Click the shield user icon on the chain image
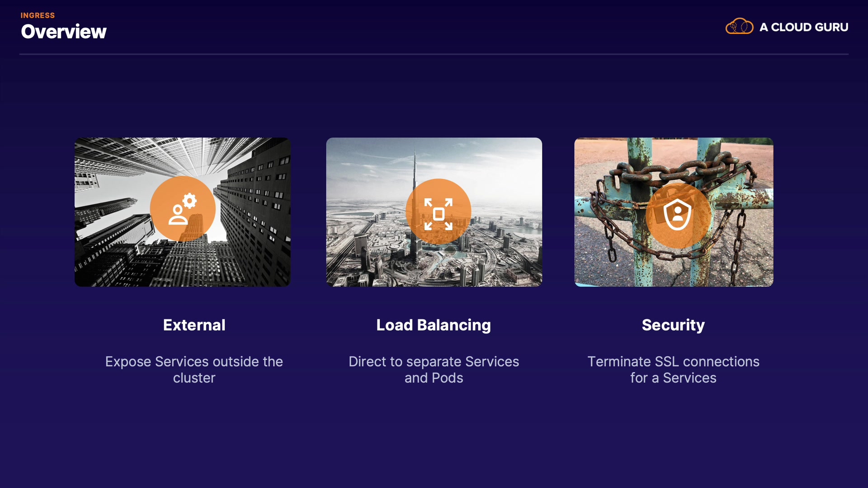868x488 pixels. (677, 215)
